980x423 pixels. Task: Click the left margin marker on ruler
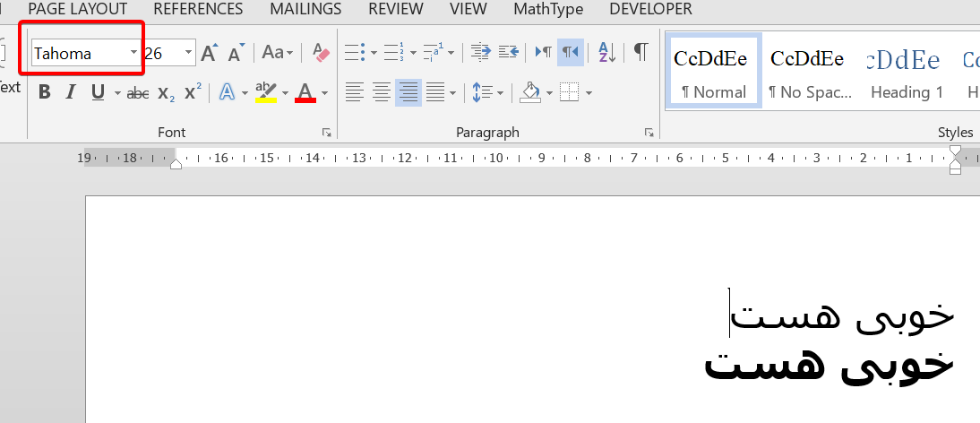tap(176, 163)
